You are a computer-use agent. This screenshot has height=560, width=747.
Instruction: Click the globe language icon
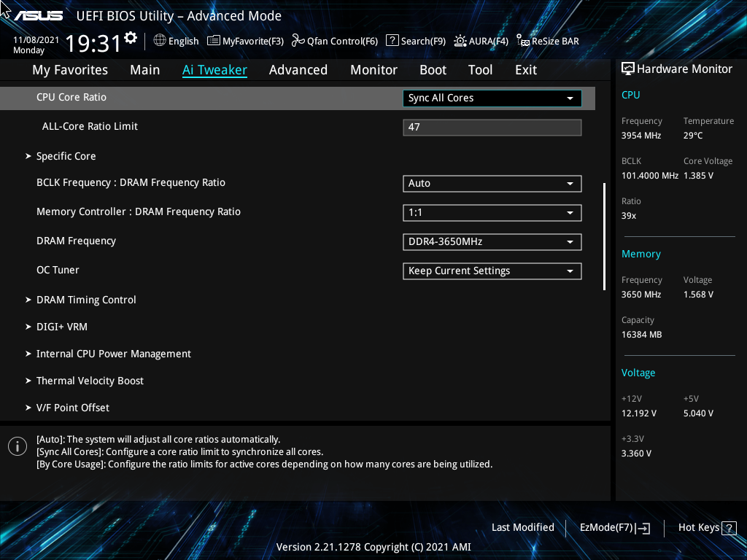point(160,41)
